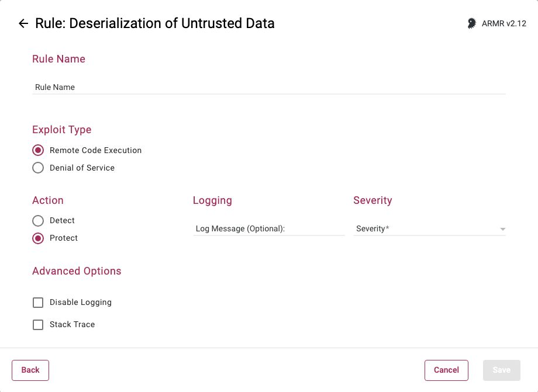
Task: Enable the Disable Logging checkbox
Action: (x=38, y=303)
